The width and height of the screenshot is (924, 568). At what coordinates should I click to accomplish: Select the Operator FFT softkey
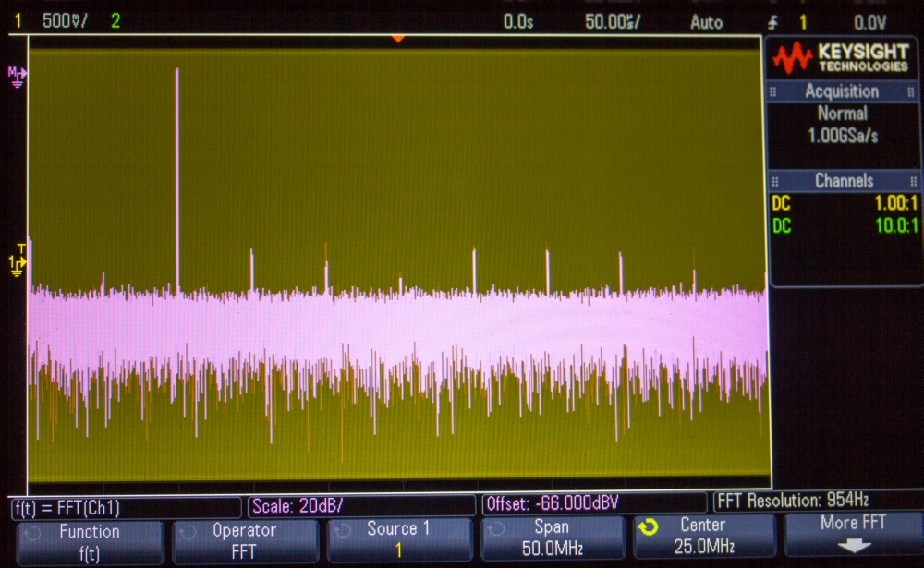point(245,540)
